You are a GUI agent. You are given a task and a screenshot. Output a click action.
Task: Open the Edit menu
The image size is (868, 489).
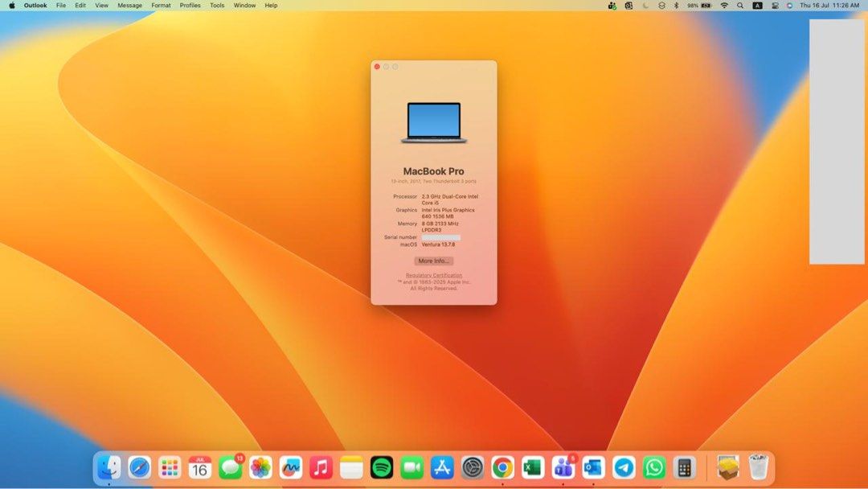(x=80, y=6)
